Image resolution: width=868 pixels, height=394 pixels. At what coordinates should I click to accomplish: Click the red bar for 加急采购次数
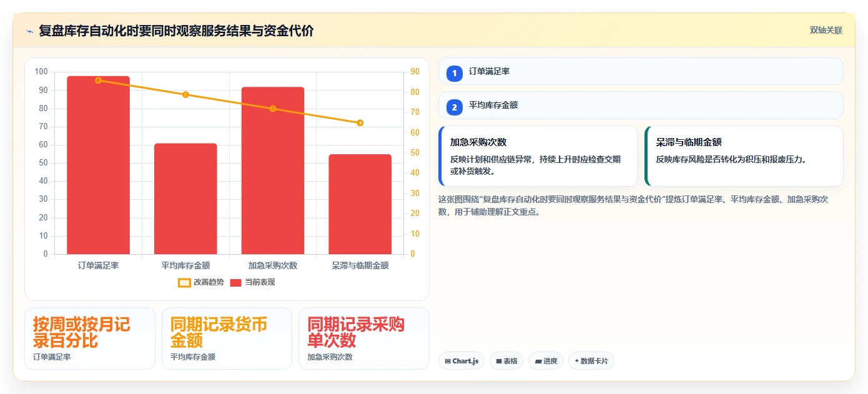click(x=273, y=170)
